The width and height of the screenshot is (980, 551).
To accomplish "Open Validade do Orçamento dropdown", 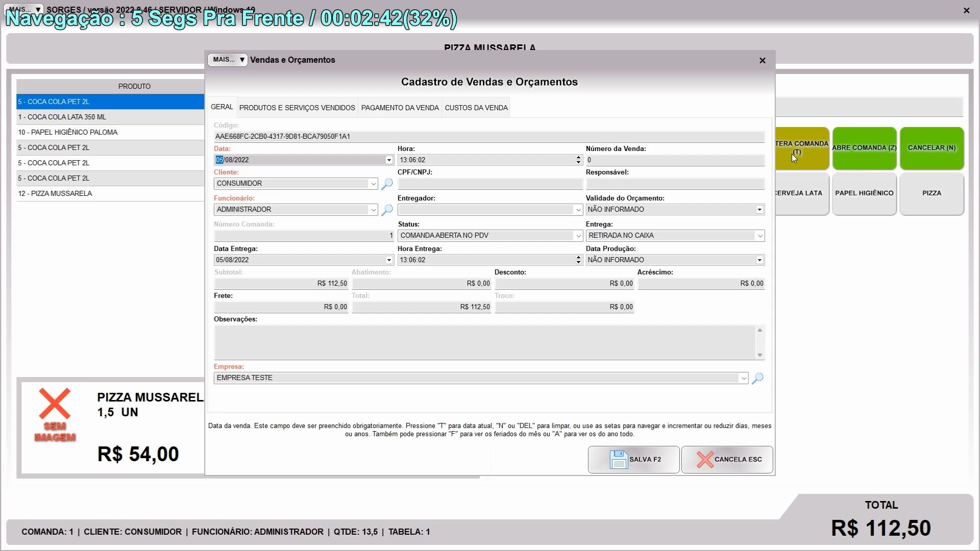I will pos(759,210).
